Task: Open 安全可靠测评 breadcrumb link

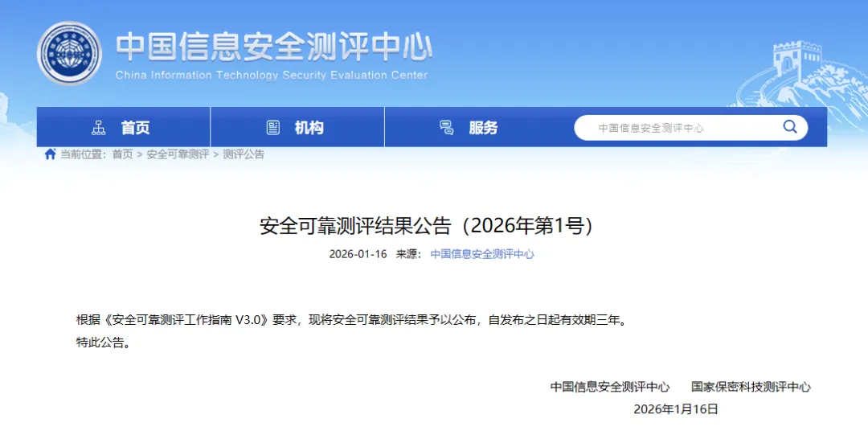Action: click(178, 154)
